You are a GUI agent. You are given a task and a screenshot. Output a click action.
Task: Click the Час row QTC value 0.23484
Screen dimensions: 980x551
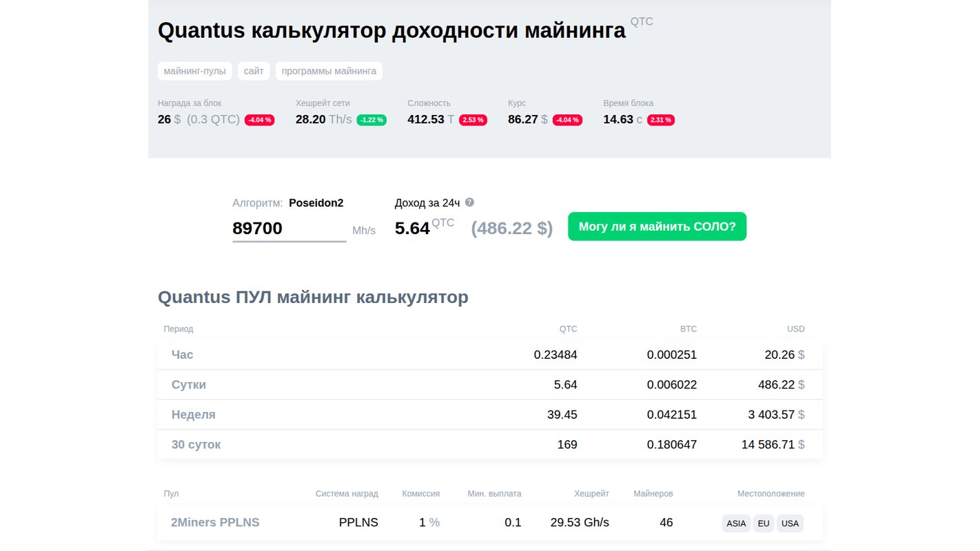click(555, 355)
